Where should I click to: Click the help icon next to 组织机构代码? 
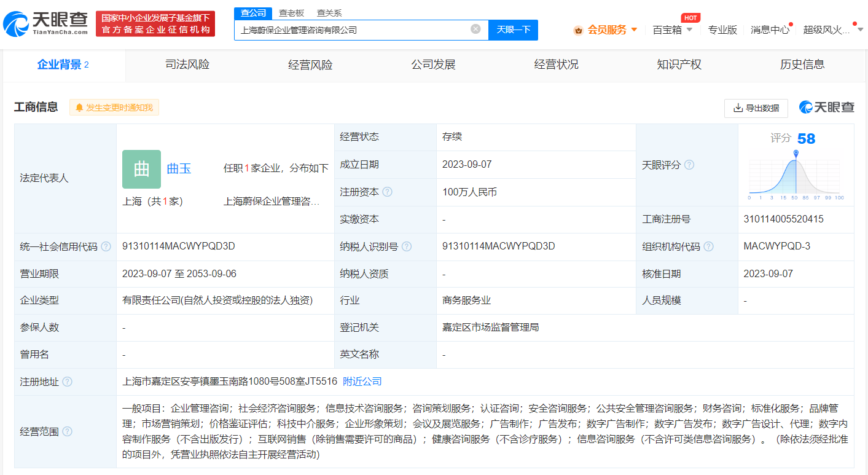pyautogui.click(x=708, y=246)
